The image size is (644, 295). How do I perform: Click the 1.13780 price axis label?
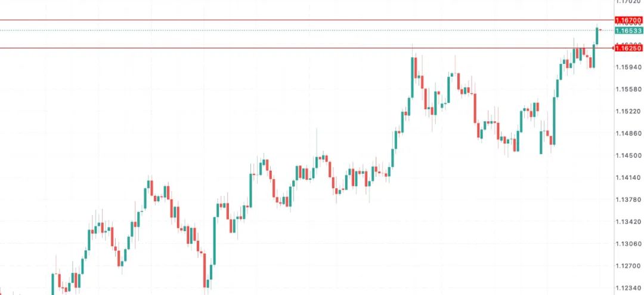click(628, 200)
